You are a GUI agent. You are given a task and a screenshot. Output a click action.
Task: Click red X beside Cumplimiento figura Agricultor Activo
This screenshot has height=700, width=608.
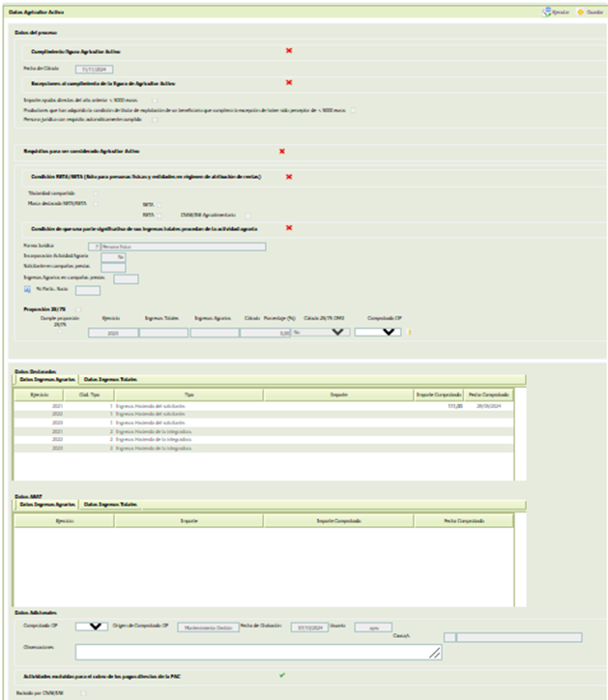click(288, 50)
